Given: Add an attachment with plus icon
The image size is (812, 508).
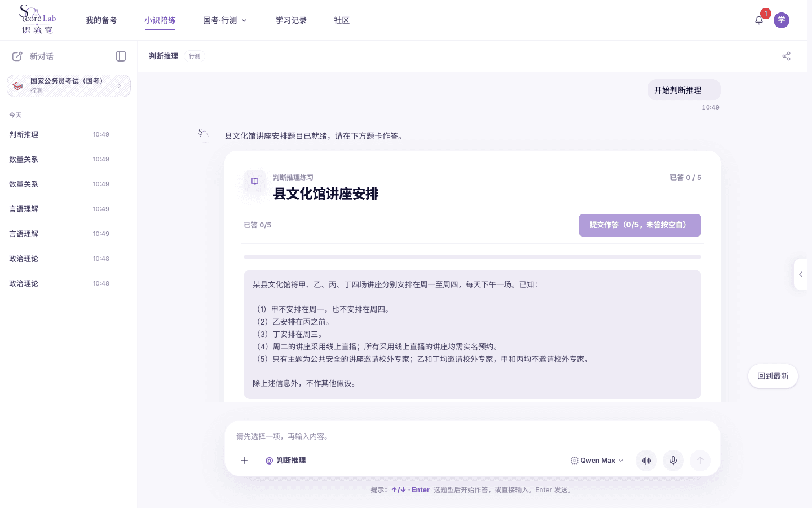Looking at the screenshot, I should [244, 461].
